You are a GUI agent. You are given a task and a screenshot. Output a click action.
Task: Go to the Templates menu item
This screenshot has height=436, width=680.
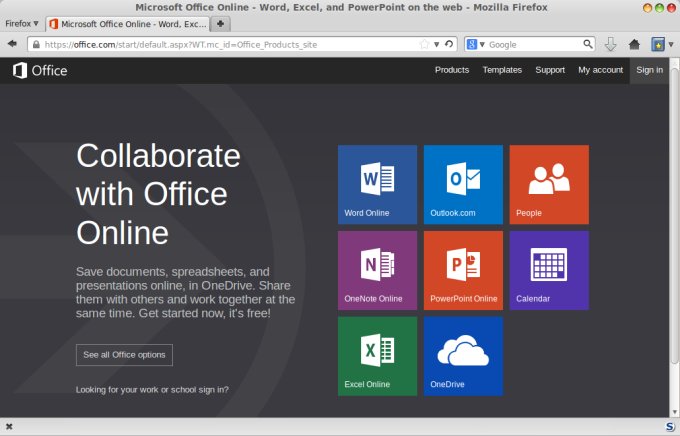click(502, 70)
